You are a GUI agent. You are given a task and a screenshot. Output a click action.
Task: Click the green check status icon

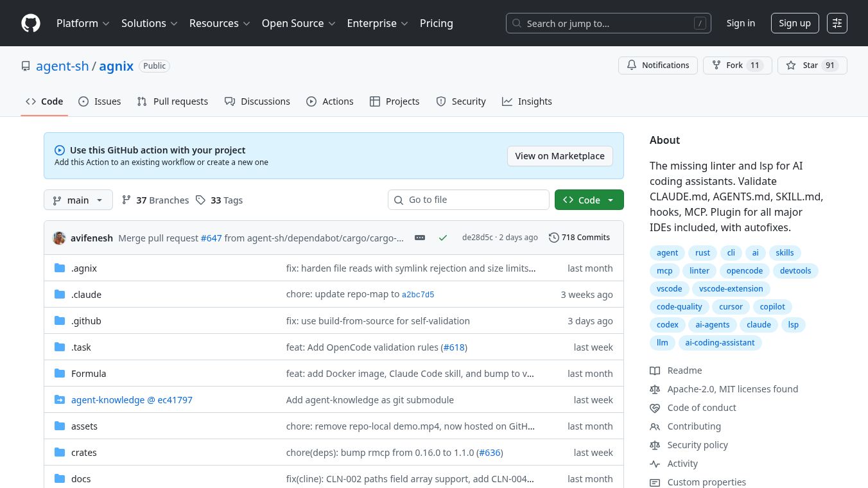(x=442, y=238)
